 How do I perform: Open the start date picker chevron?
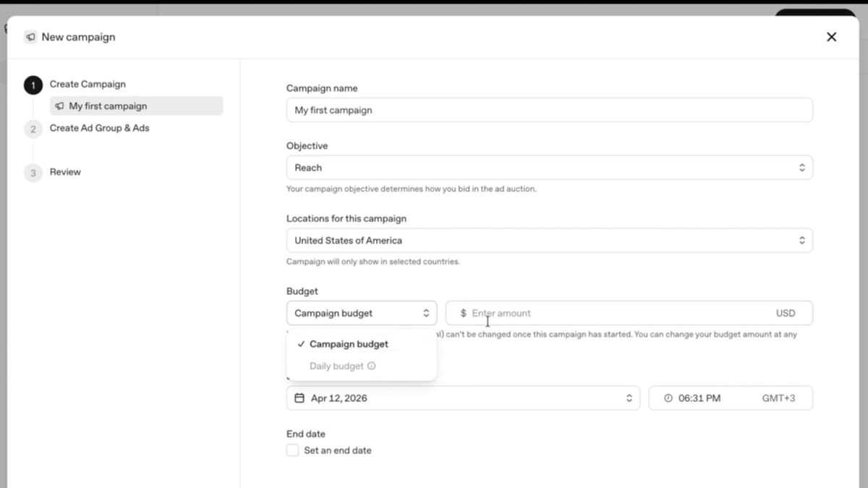coord(629,398)
